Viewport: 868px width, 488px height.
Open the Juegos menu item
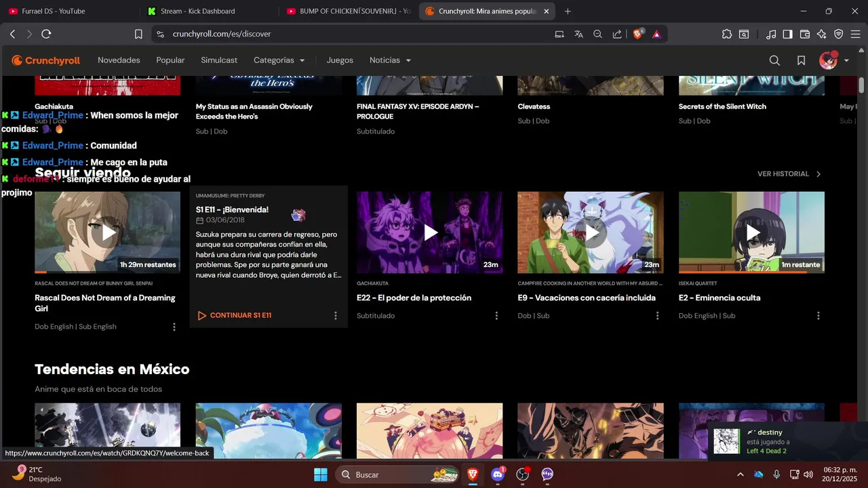coord(340,60)
